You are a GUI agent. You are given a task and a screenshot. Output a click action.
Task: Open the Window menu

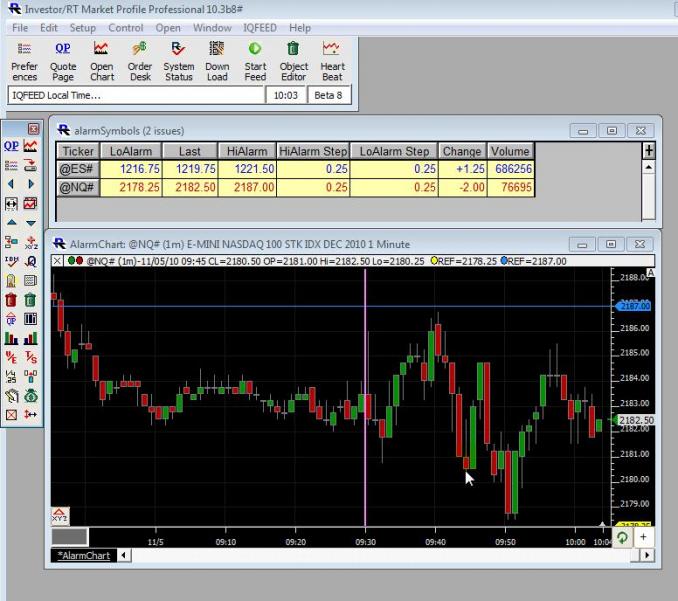[x=212, y=28]
